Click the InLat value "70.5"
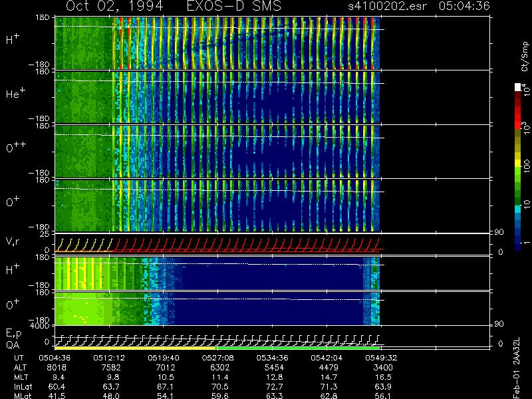 220,386
